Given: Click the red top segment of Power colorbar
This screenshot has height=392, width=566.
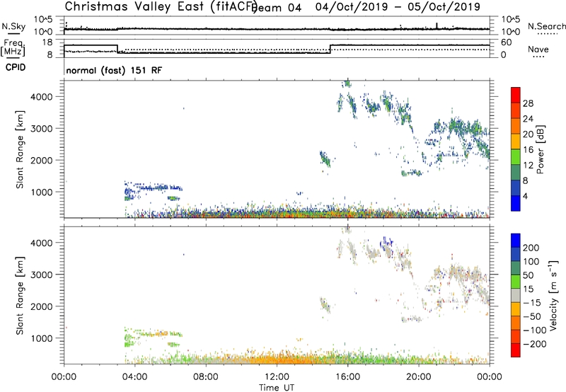Looking at the screenshot, I should tap(516, 95).
